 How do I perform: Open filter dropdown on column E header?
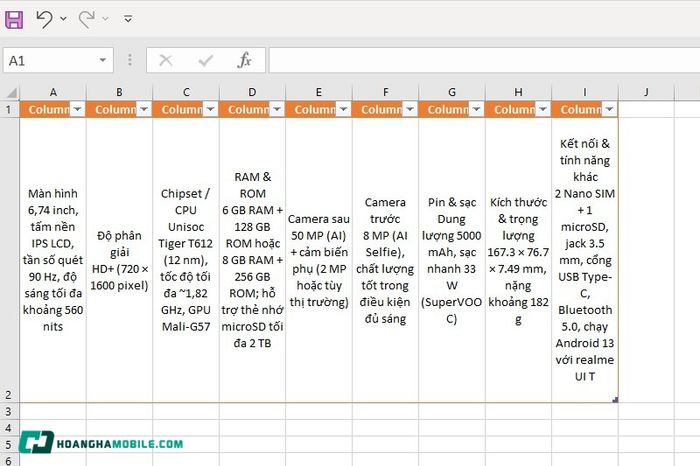tap(343, 109)
